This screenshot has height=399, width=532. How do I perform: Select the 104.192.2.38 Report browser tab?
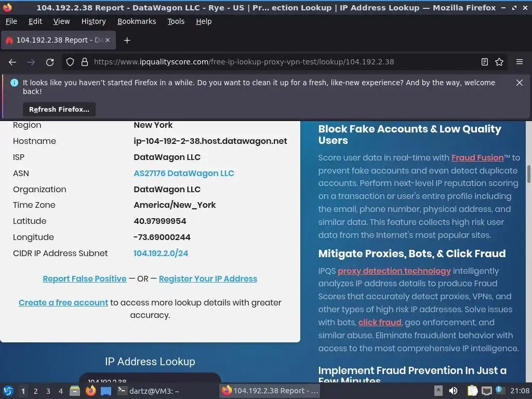click(x=58, y=40)
